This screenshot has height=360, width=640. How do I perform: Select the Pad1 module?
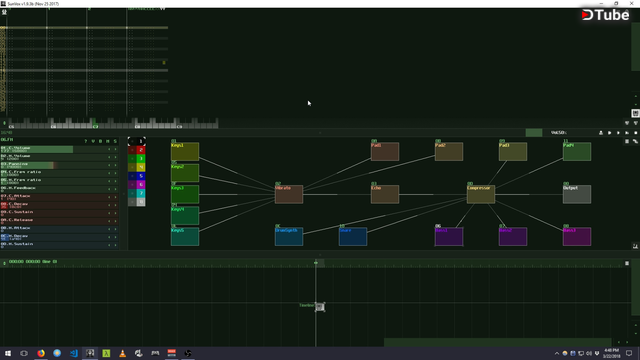[385, 151]
